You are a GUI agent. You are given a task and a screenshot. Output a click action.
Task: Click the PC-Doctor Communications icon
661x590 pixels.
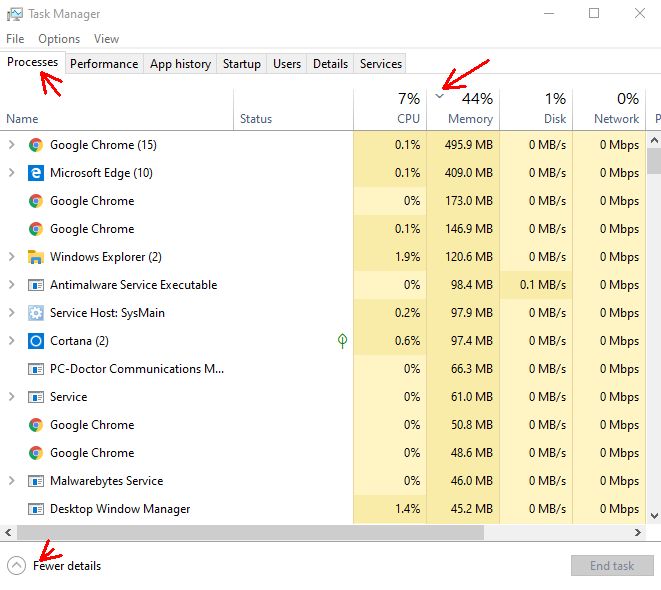coord(36,370)
